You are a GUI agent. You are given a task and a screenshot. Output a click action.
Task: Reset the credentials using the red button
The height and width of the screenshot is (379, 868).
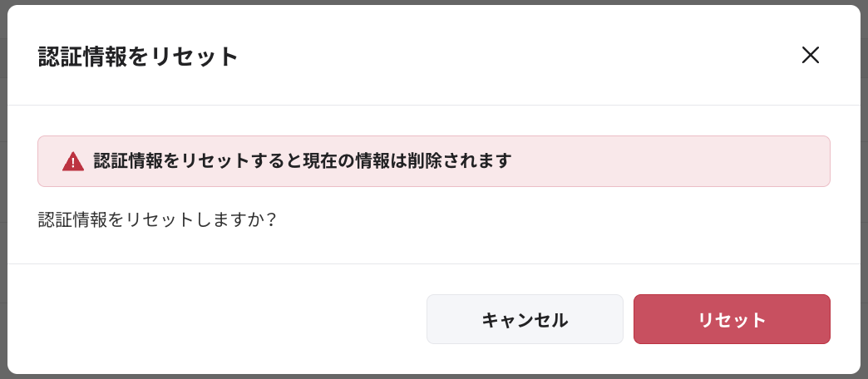point(732,319)
